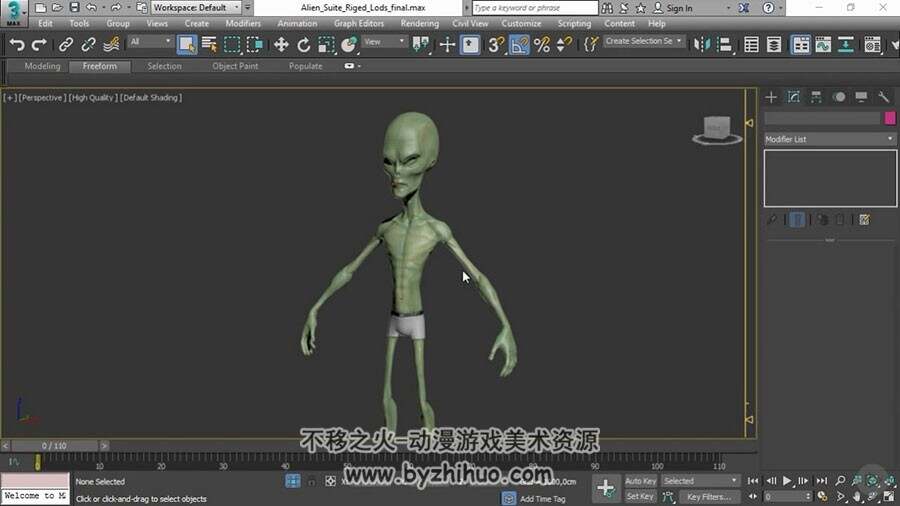Screen dimensions: 900x506
Task: Expand the Help question-mark dropdown arrow
Action: (781, 8)
